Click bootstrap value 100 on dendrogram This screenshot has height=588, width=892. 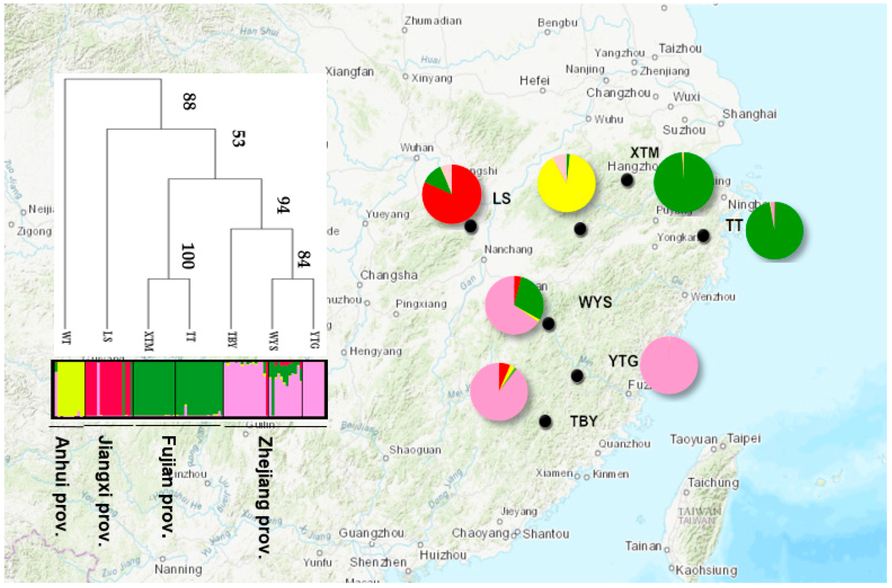[x=188, y=256]
